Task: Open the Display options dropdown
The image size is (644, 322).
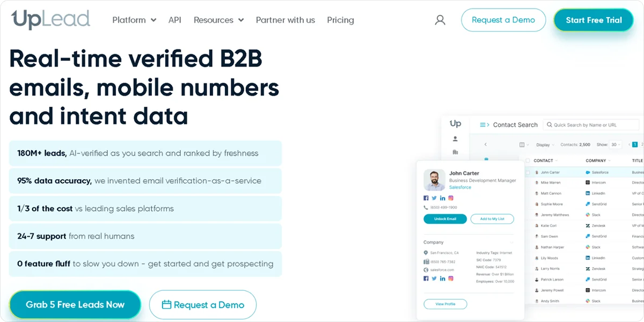Action: (543, 144)
